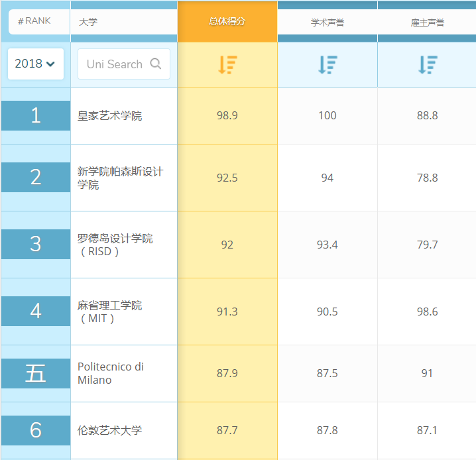Select the 学术声誉 column tab

pyautogui.click(x=327, y=23)
